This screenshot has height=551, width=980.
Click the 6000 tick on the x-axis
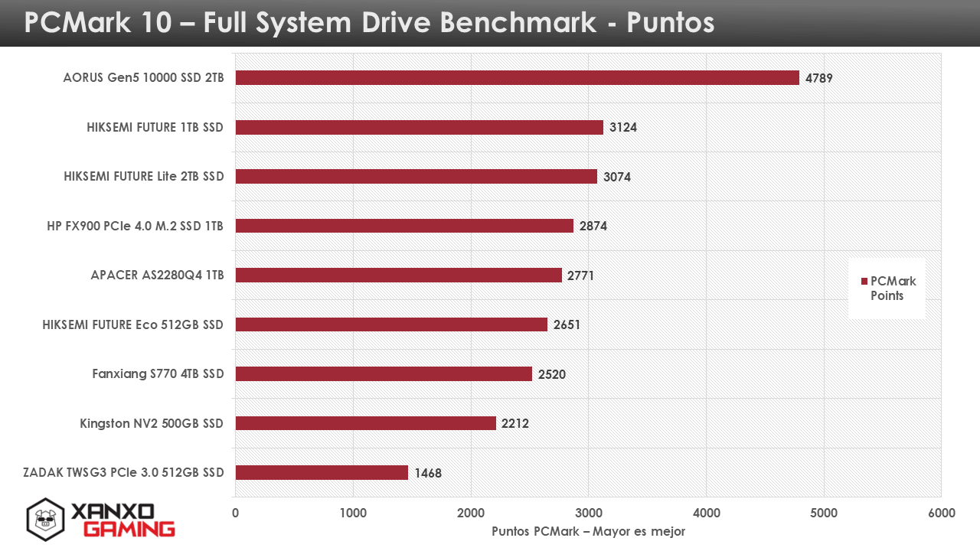pos(941,513)
